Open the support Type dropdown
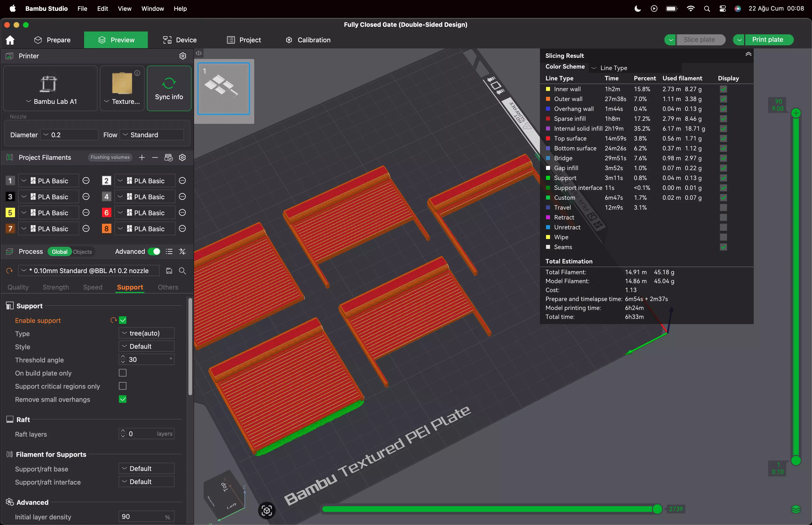The height and width of the screenshot is (525, 812). [147, 333]
